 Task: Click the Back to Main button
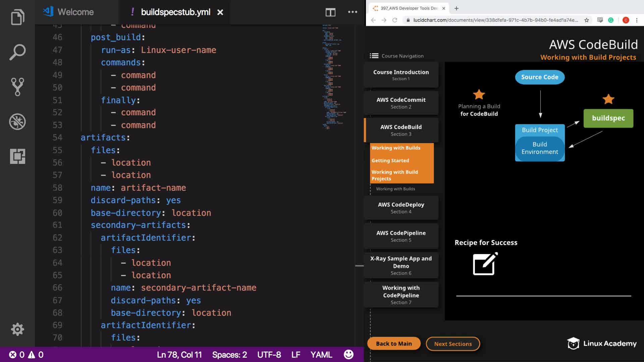coord(394,344)
